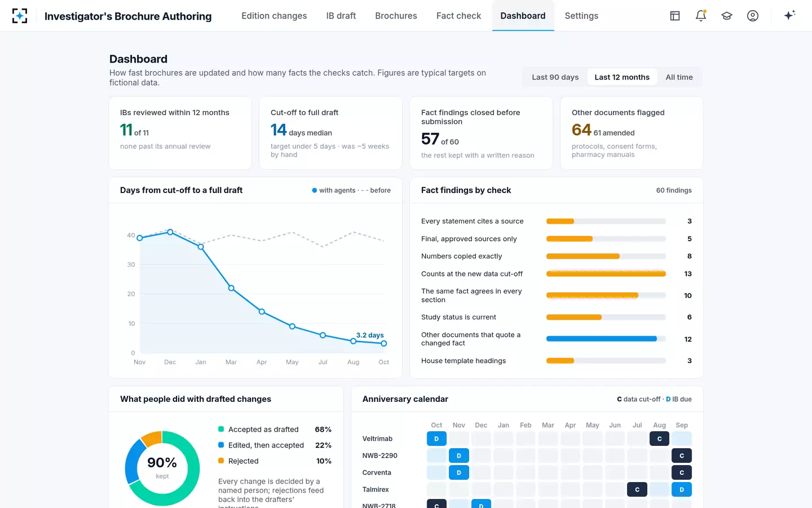The height and width of the screenshot is (508, 812).
Task: Click the Talmirex row label
Action: click(376, 489)
